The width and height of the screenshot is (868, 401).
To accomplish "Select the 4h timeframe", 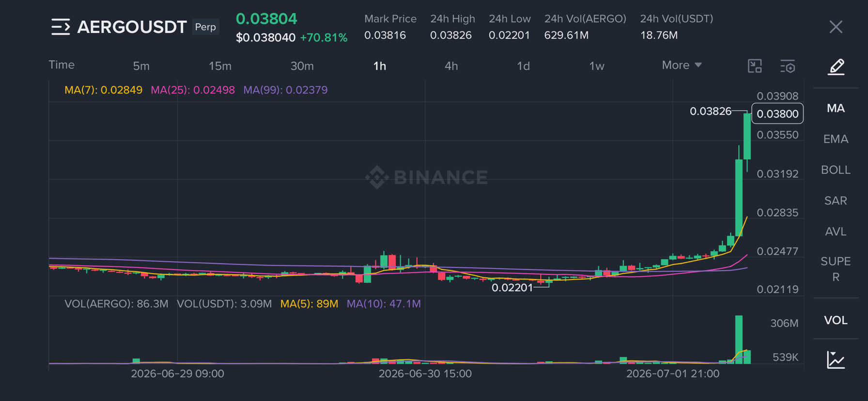I will point(451,66).
